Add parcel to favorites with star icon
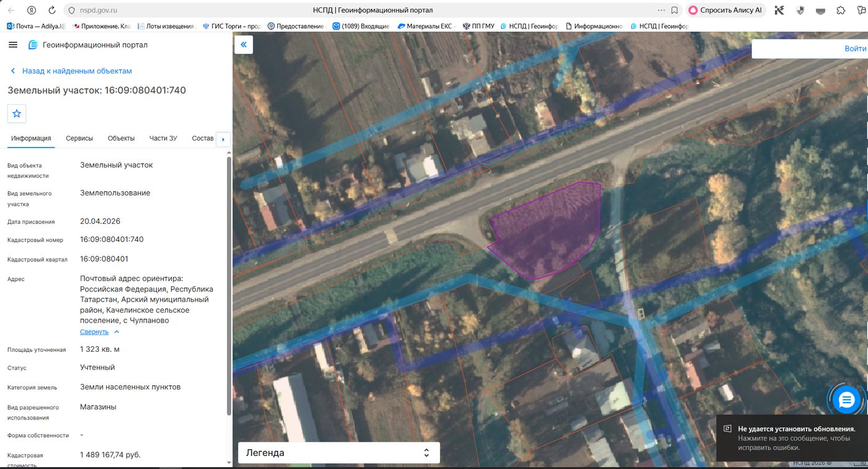This screenshot has height=469, width=868. (17, 114)
